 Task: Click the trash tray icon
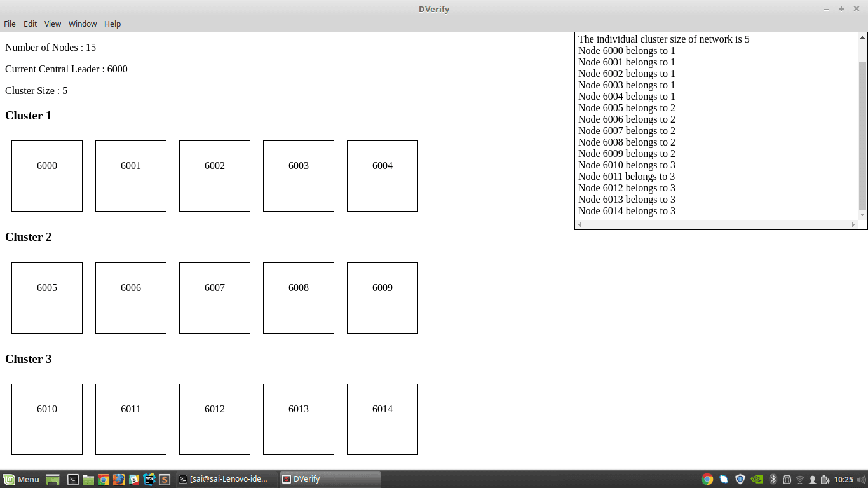787,480
